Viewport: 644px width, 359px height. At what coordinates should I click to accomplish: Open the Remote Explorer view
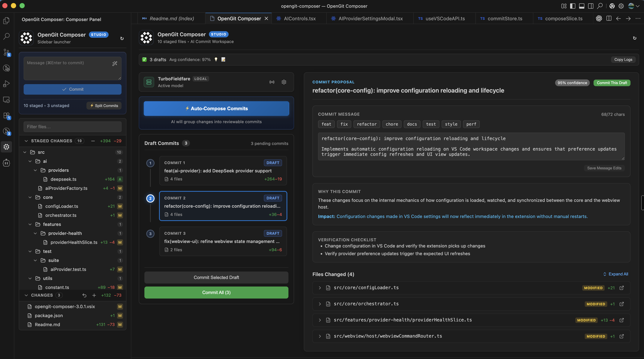[7, 100]
